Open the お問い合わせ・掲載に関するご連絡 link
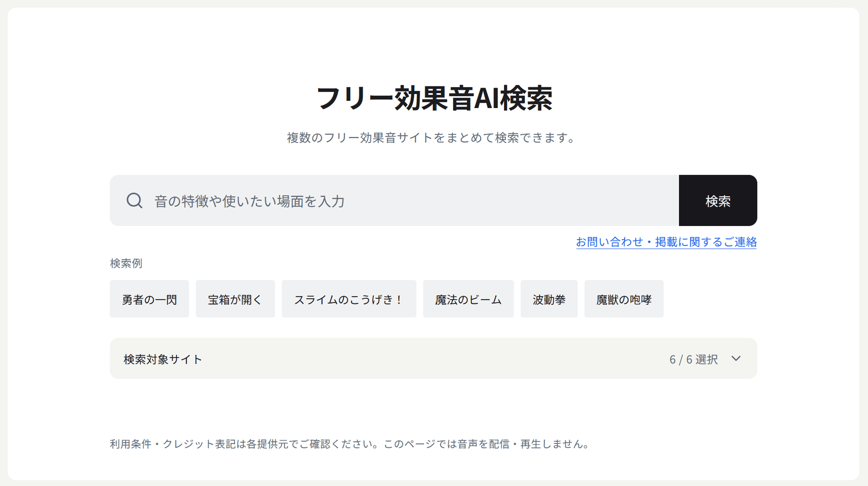 point(666,242)
